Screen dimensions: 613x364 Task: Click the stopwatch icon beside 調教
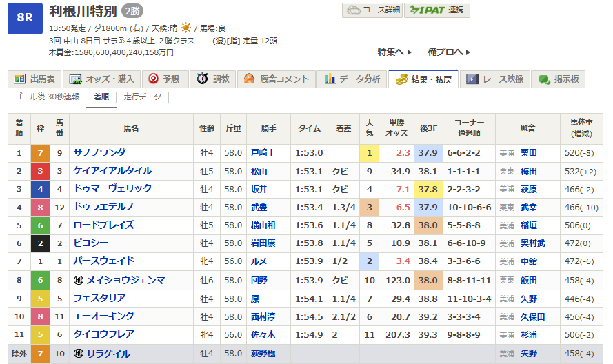point(203,79)
